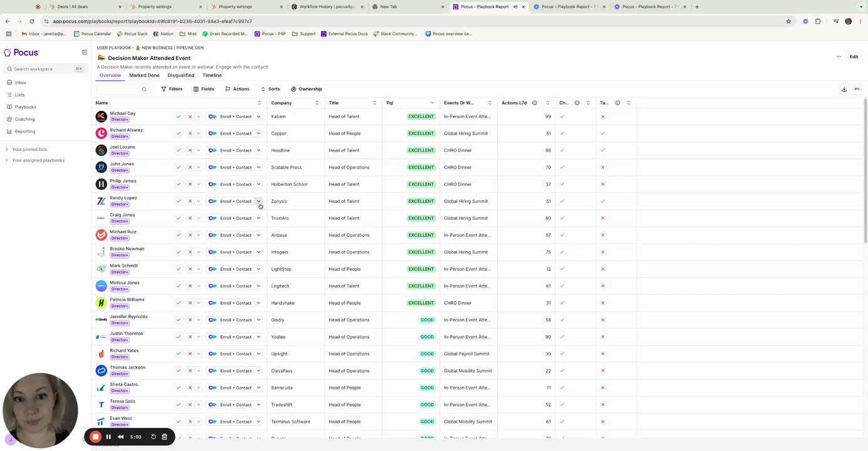
Task: Mark Michael Gay as done
Action: point(179,117)
